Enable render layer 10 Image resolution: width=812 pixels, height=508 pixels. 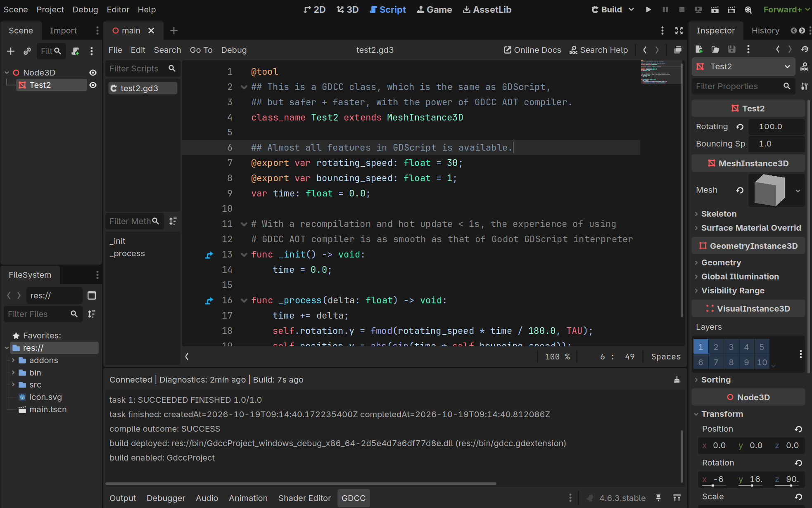pyautogui.click(x=762, y=362)
